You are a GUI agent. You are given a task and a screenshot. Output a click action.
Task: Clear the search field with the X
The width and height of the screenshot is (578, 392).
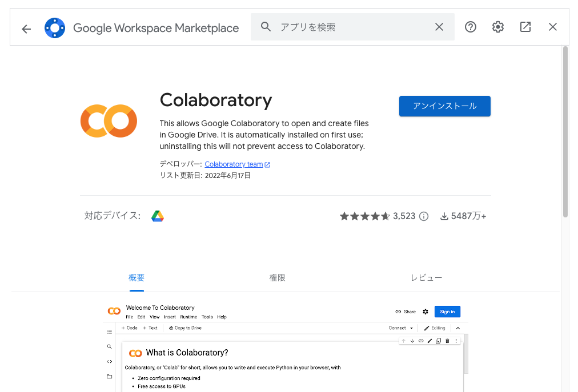[439, 27]
